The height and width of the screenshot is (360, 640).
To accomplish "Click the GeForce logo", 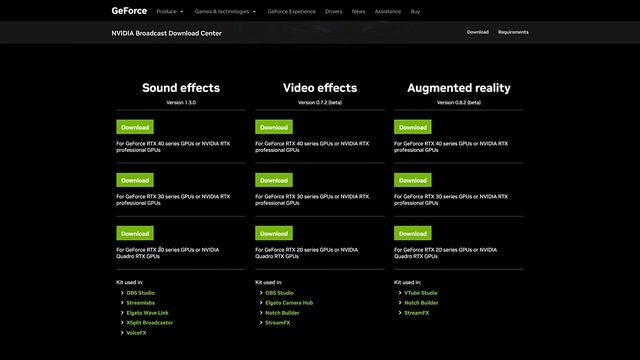I will click(129, 11).
